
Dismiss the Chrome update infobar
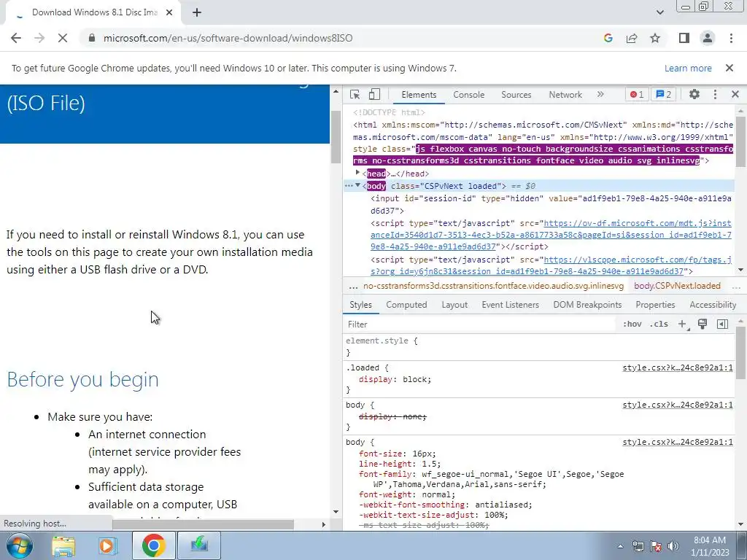pyautogui.click(x=729, y=68)
